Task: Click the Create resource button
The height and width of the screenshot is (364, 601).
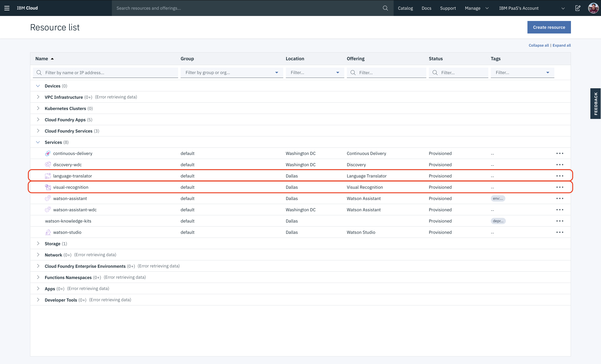Action: pos(549,27)
